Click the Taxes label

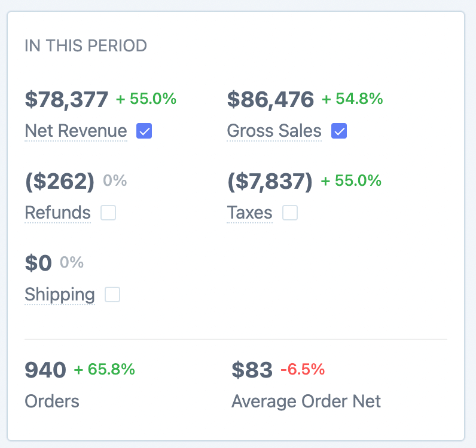tap(250, 213)
